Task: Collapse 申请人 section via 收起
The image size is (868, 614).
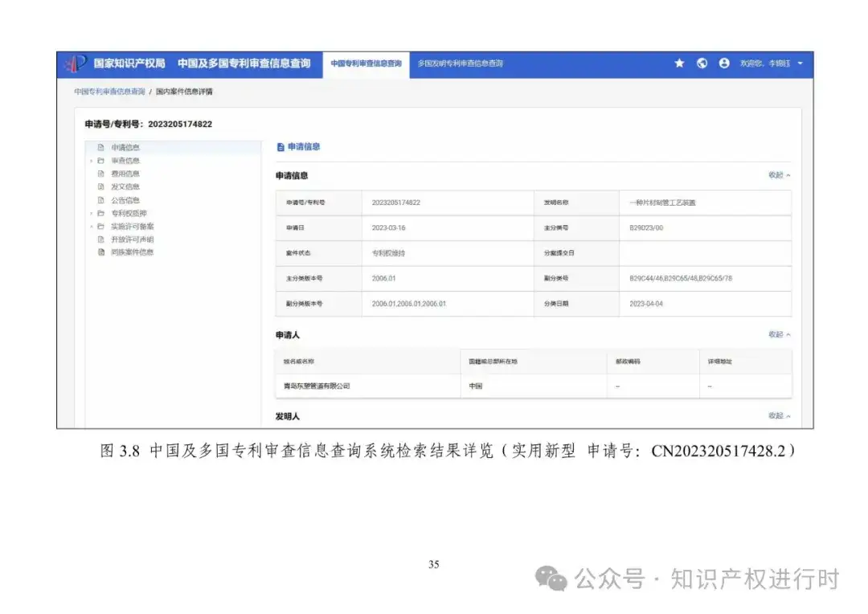Action: (x=779, y=334)
